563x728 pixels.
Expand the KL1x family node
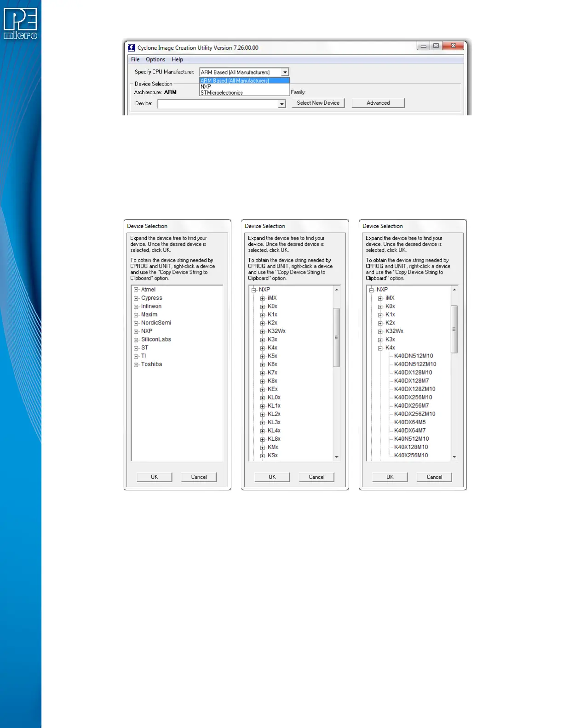coord(263,406)
